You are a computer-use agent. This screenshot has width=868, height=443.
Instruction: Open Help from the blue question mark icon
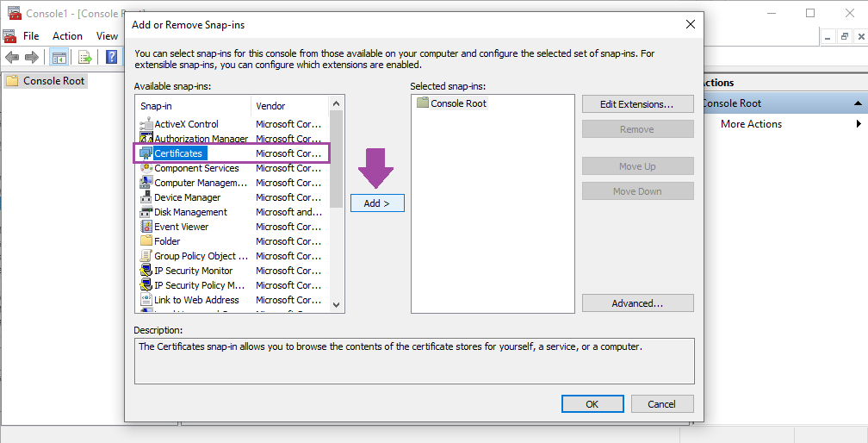pyautogui.click(x=112, y=57)
